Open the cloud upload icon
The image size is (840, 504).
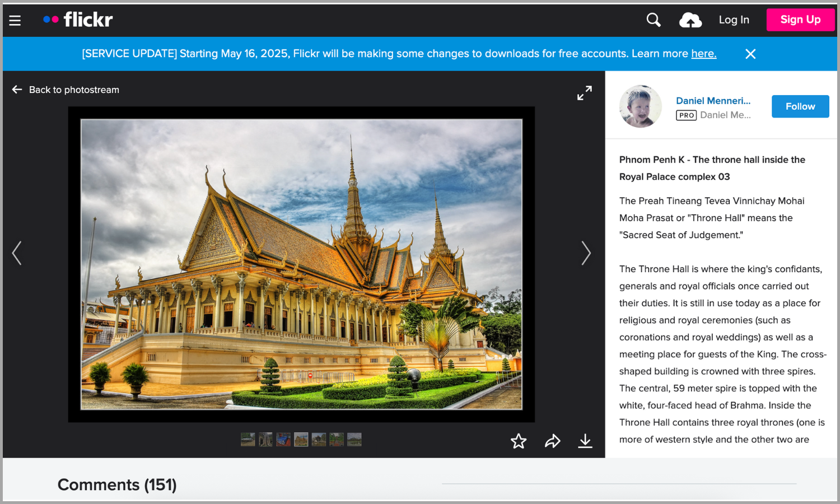(x=690, y=20)
